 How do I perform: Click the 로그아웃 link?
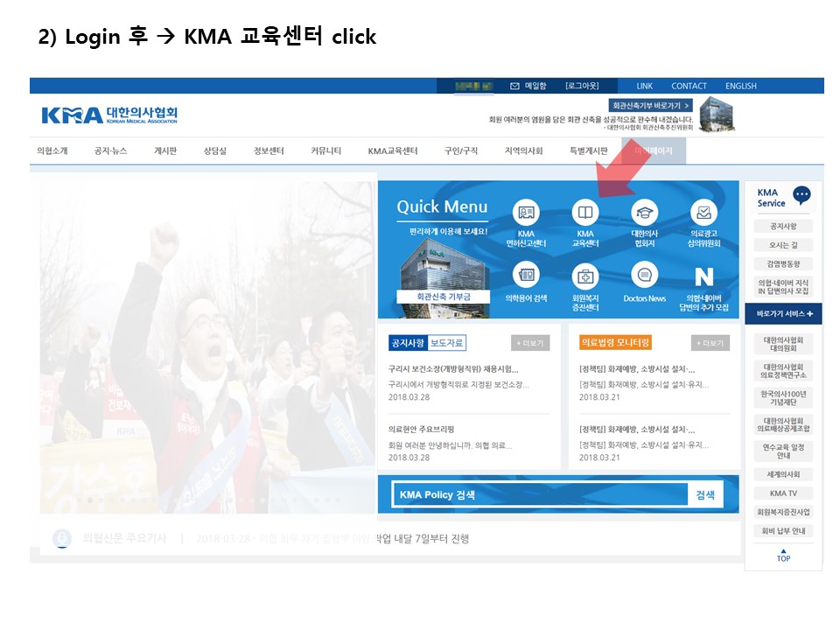click(582, 86)
